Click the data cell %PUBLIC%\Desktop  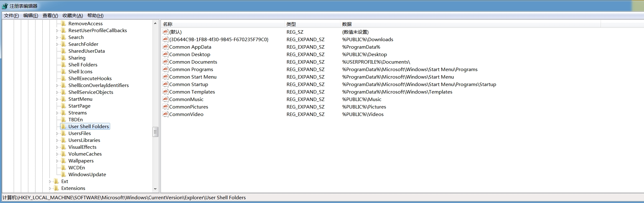tap(365, 54)
